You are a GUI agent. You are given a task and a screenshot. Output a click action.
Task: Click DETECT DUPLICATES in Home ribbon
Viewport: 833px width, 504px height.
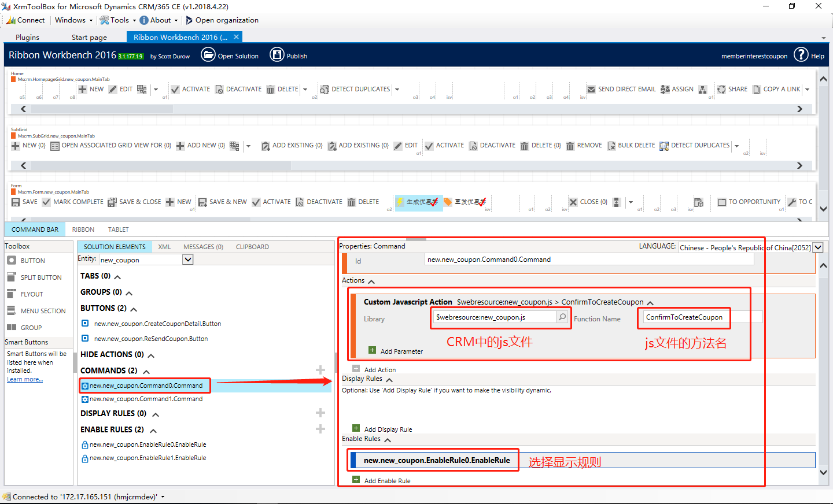(355, 89)
